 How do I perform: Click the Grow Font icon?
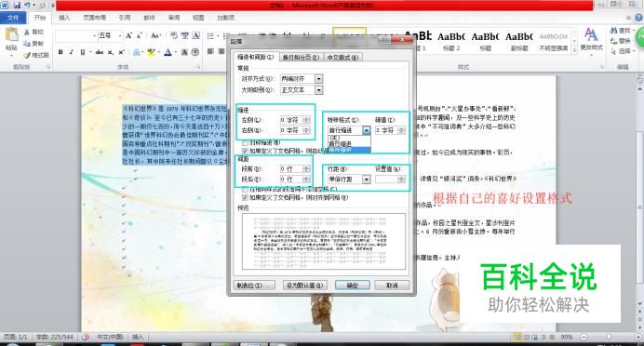click(129, 35)
